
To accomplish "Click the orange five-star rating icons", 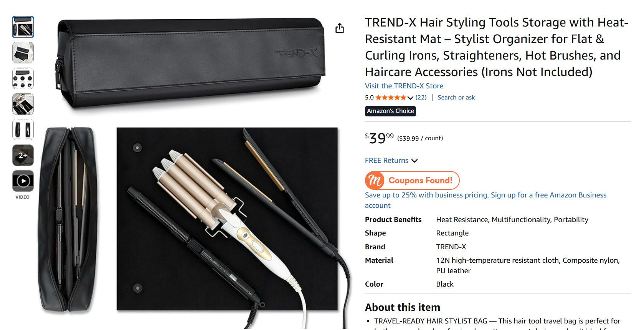I will [390, 98].
